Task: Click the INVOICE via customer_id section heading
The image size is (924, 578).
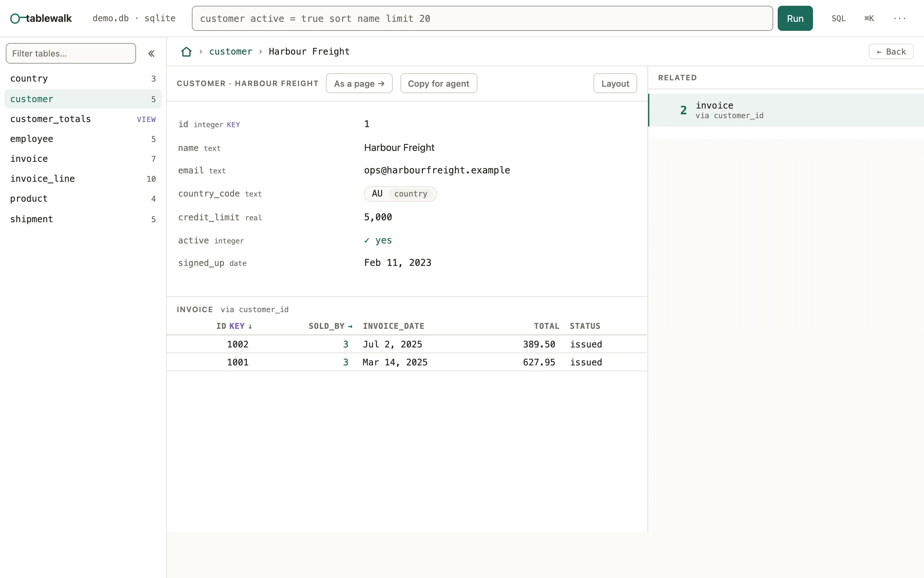Action: coord(233,310)
